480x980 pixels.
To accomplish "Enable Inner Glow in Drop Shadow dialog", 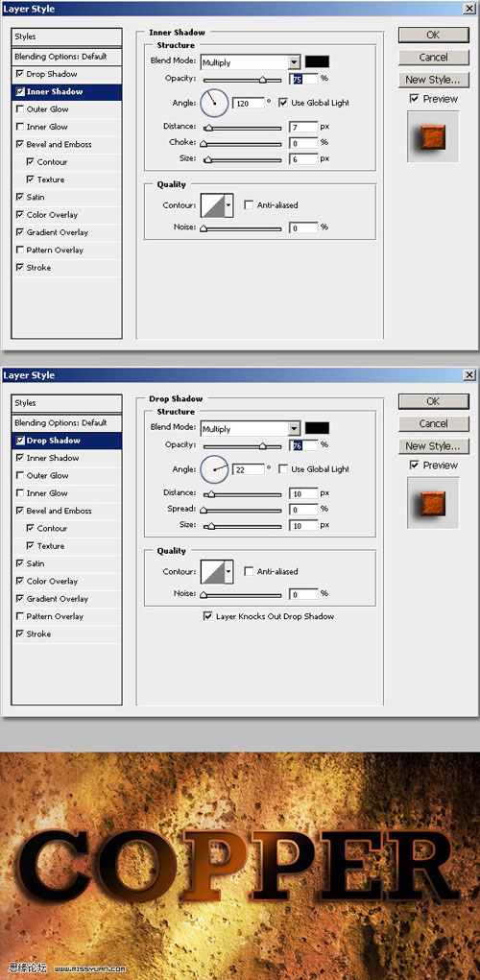I will [20, 493].
